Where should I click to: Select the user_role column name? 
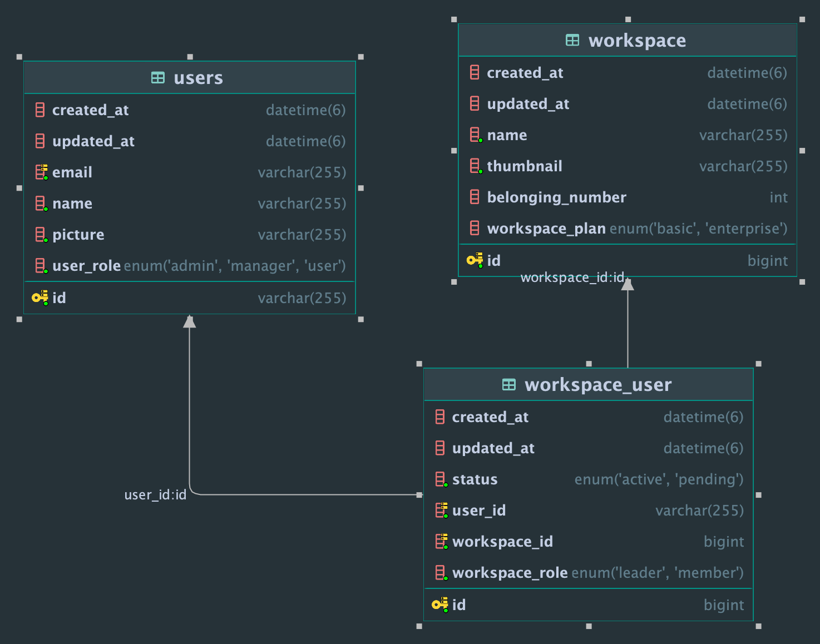[87, 266]
